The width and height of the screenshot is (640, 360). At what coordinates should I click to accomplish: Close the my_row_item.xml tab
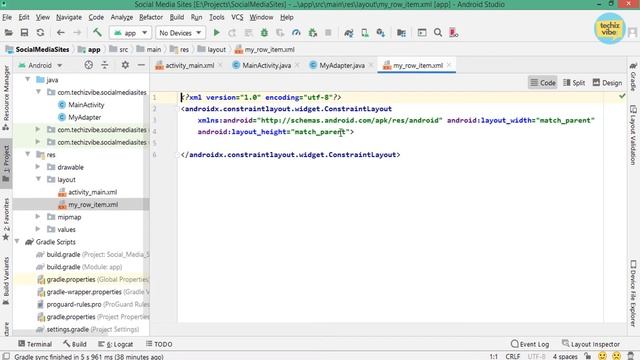[x=449, y=65]
